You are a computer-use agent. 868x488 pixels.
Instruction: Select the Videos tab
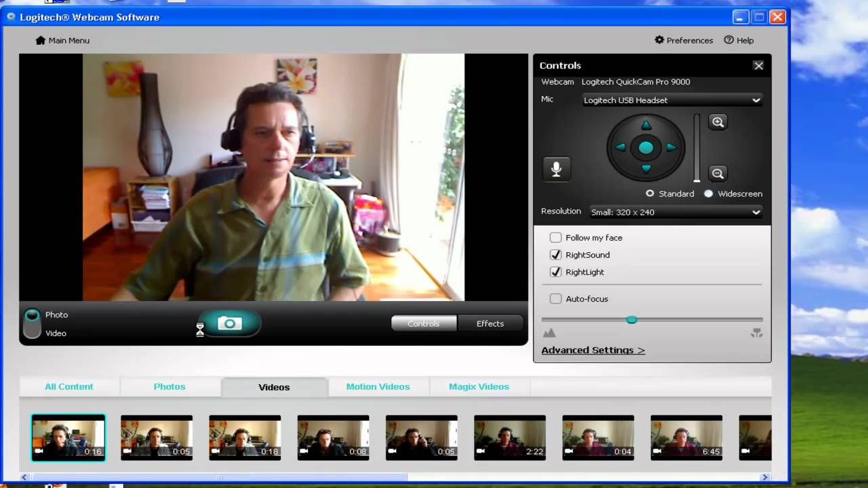274,387
